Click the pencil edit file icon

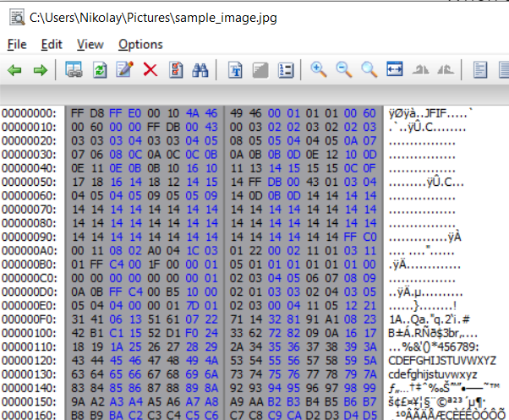125,70
